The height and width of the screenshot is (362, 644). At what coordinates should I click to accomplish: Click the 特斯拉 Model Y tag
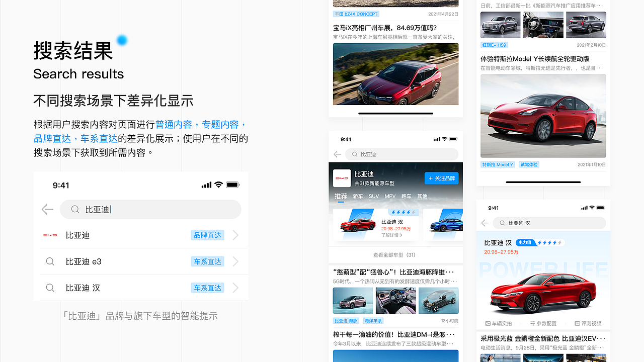[x=498, y=164]
